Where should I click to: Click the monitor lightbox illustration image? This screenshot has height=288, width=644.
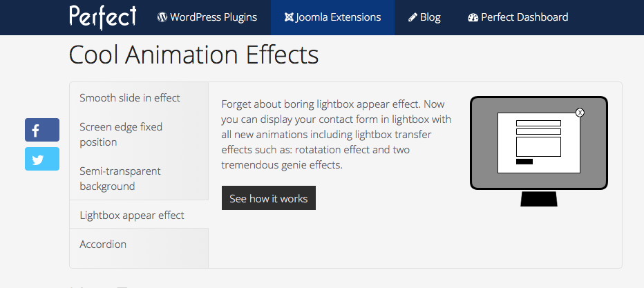point(538,151)
